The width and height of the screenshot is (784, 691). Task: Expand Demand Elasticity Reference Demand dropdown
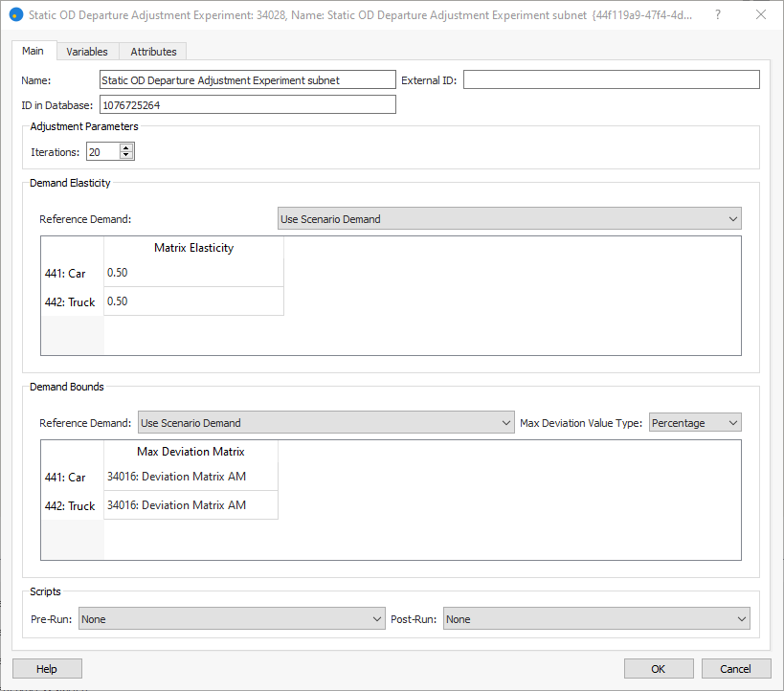(509, 219)
